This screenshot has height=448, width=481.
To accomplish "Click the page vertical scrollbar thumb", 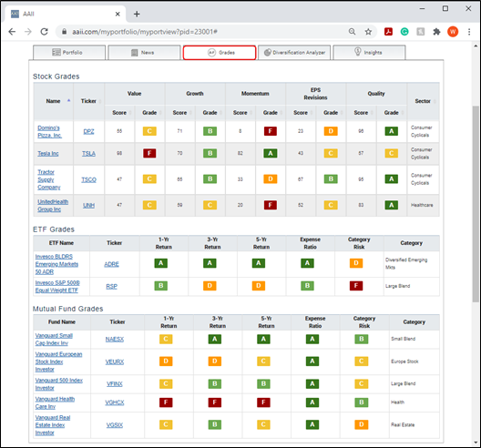I will 476,204.
